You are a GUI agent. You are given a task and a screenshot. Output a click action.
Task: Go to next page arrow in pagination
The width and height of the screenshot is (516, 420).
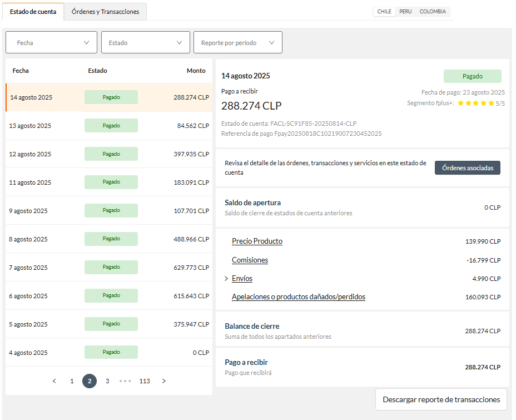164,381
